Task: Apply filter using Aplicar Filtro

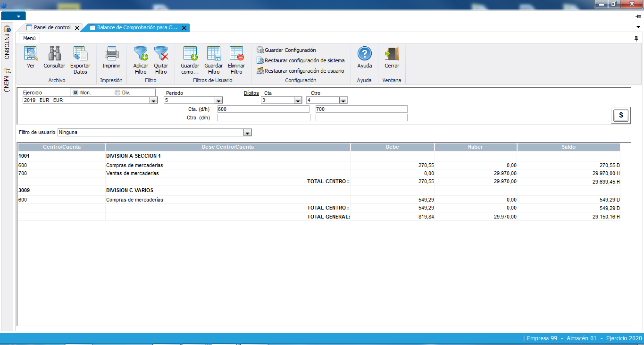Action: [141, 54]
